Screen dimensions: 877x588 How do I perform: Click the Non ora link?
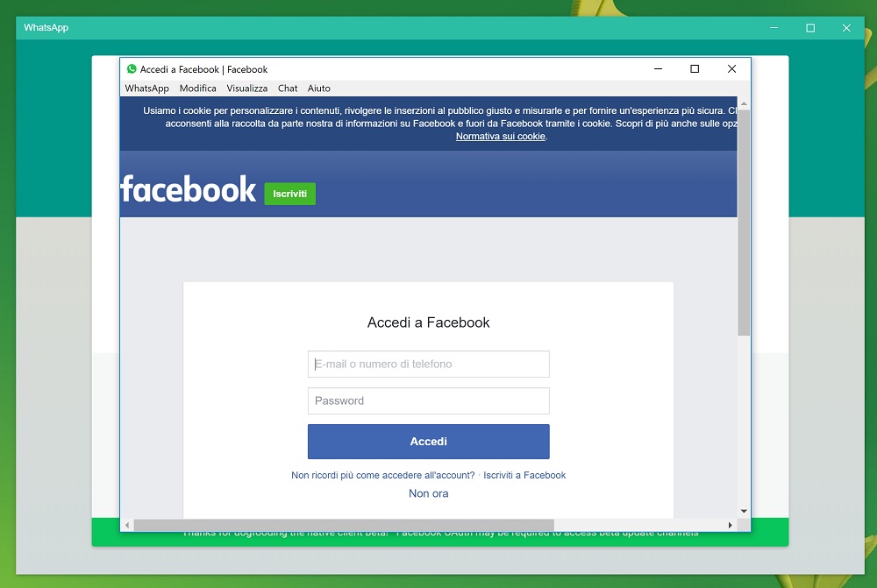coord(429,493)
